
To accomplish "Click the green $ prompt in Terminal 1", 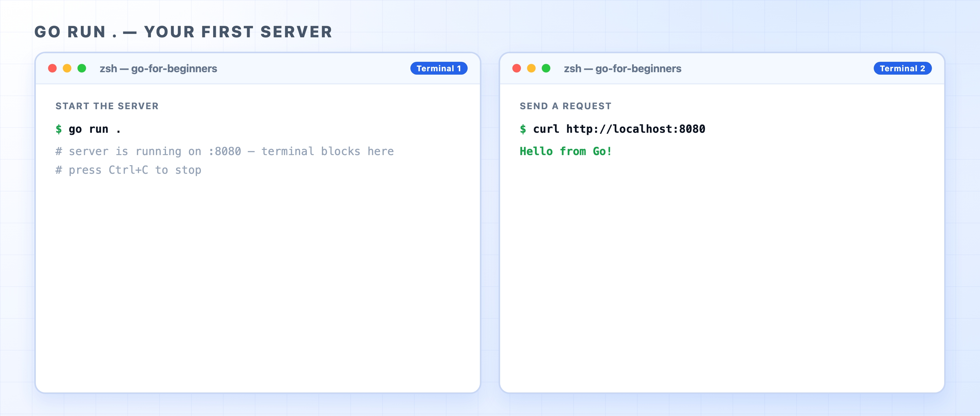I will coord(58,129).
